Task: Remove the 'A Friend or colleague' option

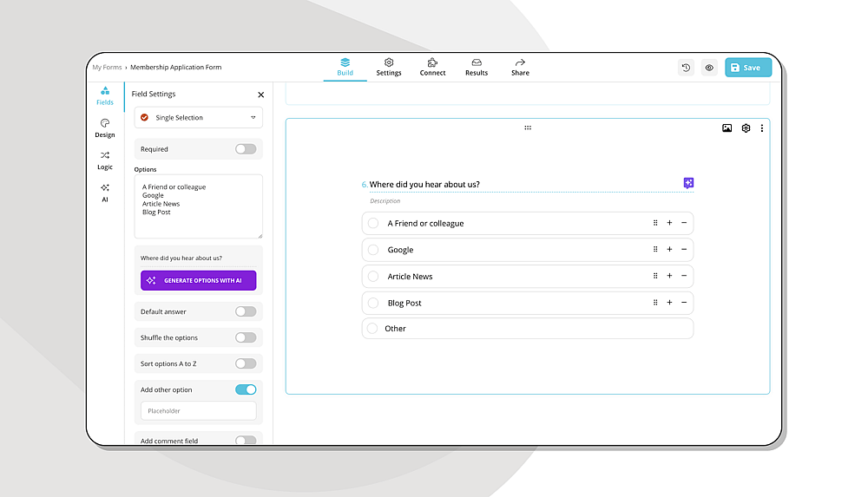Action: (x=684, y=223)
